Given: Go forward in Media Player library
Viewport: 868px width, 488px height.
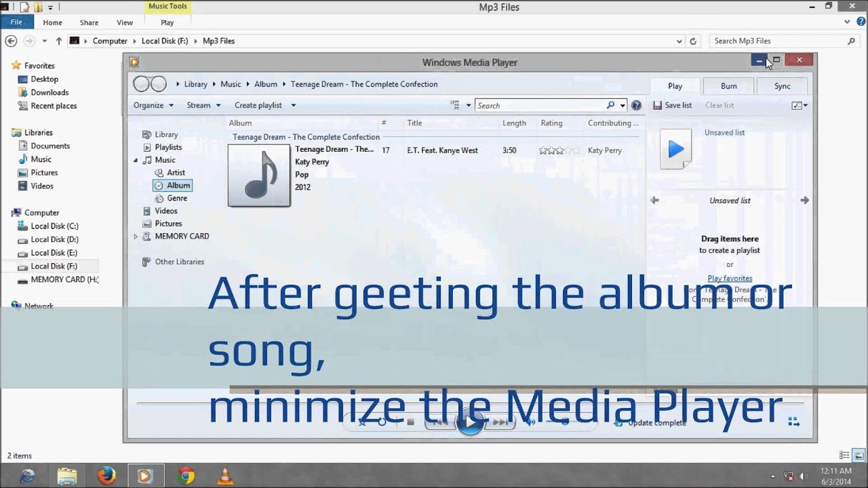Looking at the screenshot, I should [158, 84].
